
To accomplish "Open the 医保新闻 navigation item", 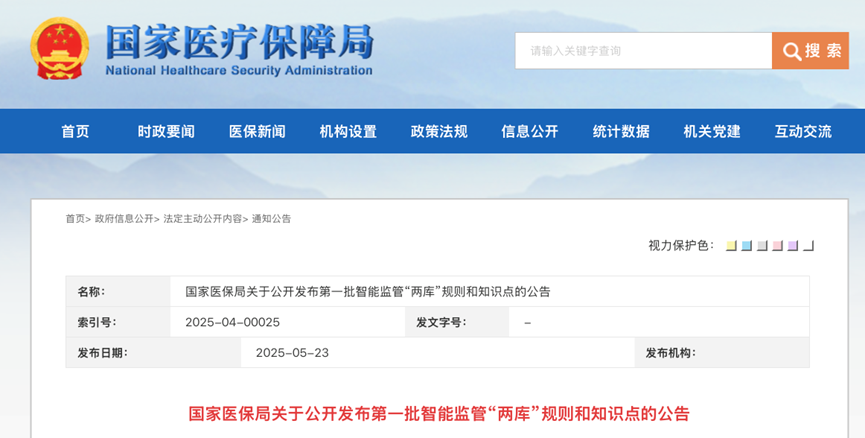I will click(x=257, y=131).
